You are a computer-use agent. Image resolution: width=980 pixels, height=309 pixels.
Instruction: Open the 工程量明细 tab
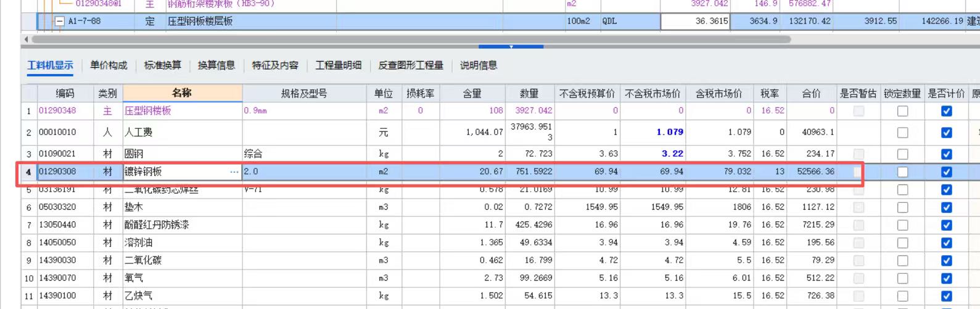coord(339,65)
